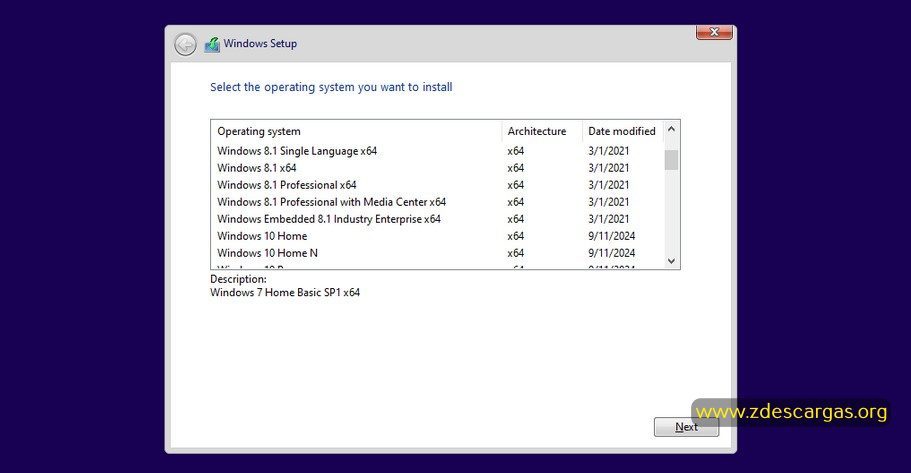
Task: Click x64 architecture cell of Windows 10 Home
Action: [515, 236]
